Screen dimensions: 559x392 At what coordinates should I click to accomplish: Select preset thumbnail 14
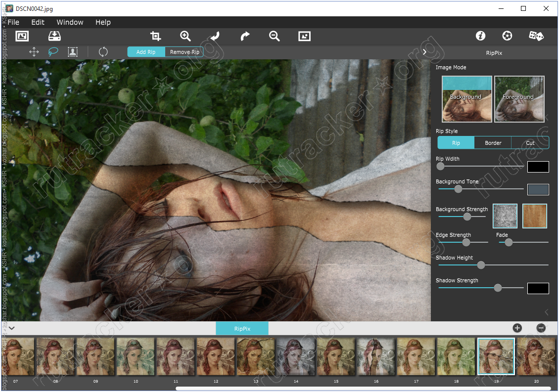(296, 356)
